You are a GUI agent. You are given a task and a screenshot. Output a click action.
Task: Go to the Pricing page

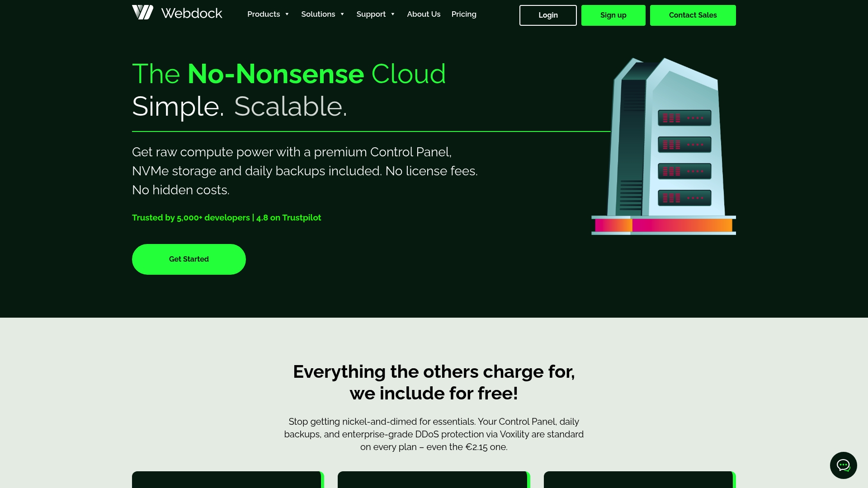tap(464, 14)
